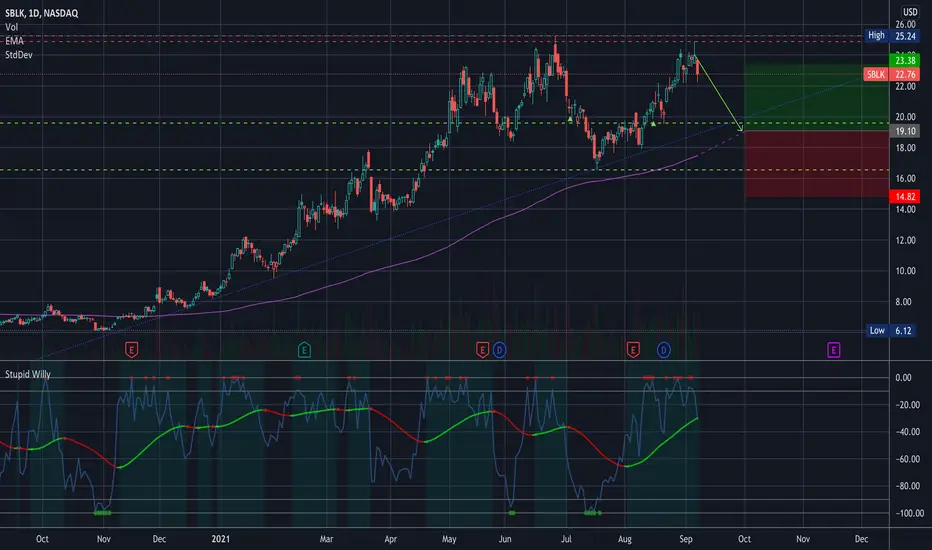Click the green 23.38 target price label
The image size is (932, 550).
tap(905, 61)
